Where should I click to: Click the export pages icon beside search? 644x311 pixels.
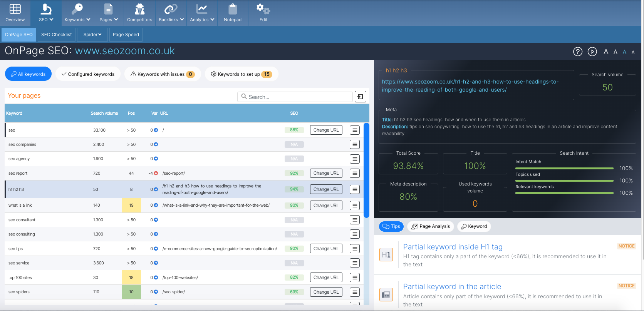[360, 97]
